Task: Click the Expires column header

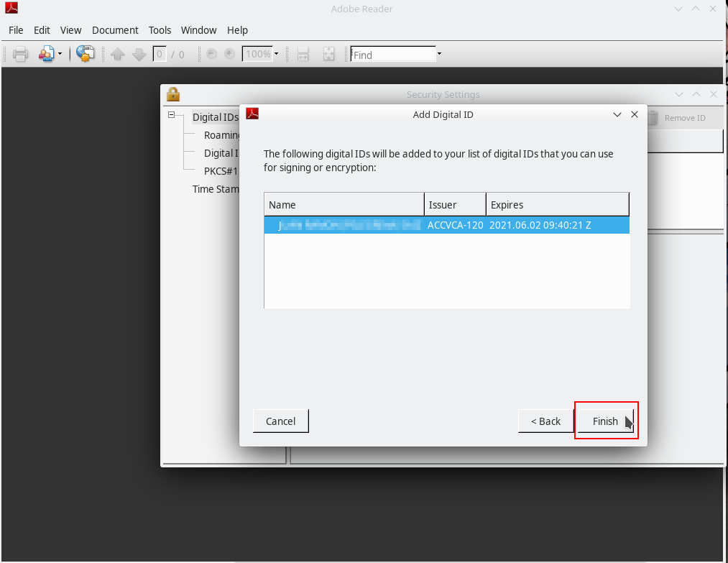Action: [557, 205]
